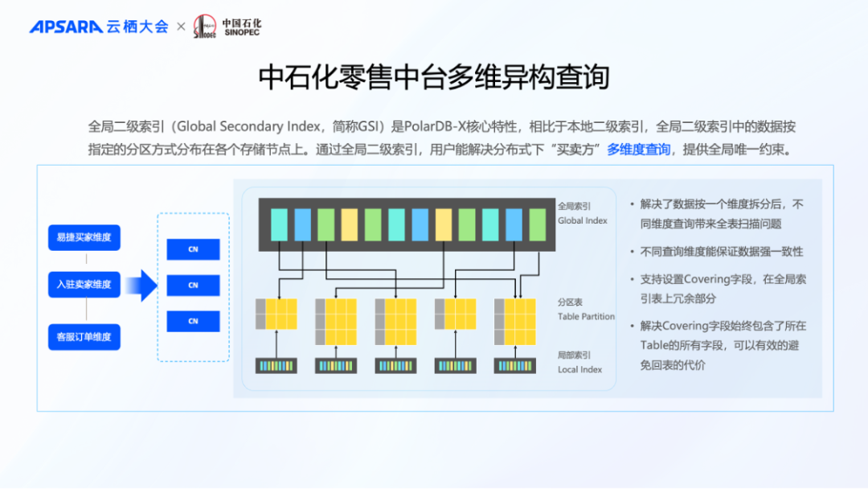Click the 分区表 Table Partition label
Image resolution: width=868 pixels, height=489 pixels.
point(586,310)
